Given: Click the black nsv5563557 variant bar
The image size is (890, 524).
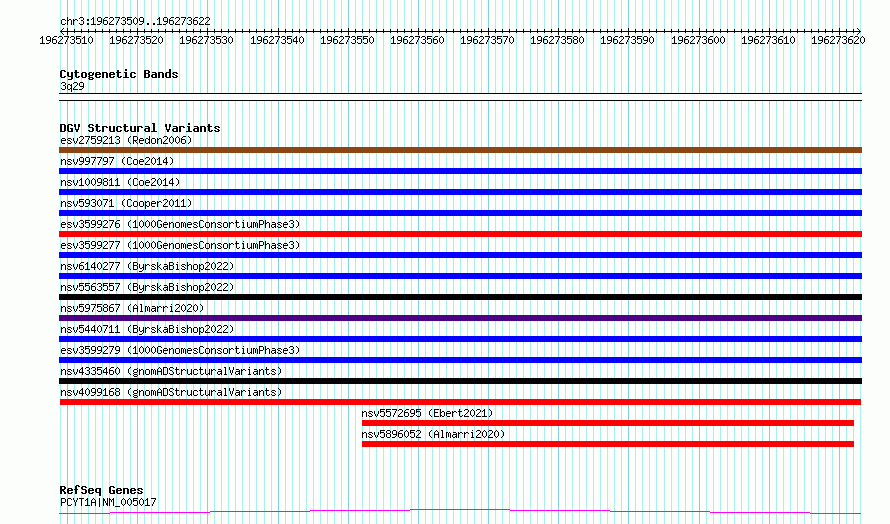Looking at the screenshot, I should pyautogui.click(x=460, y=297).
